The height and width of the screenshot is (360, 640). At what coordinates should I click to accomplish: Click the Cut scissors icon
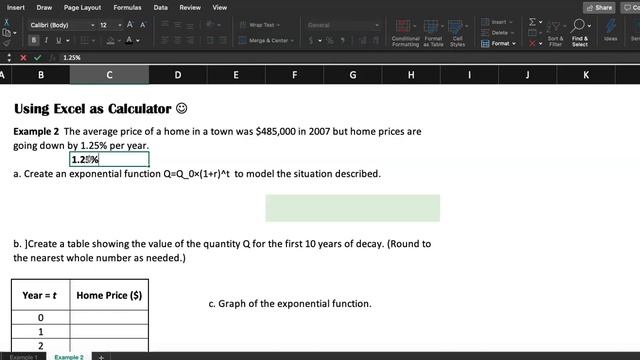coord(6,22)
